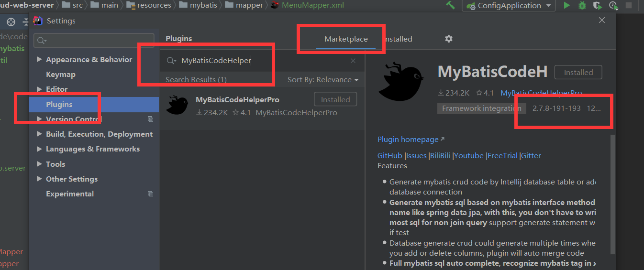Click the Run with Profiler icon
Image resolution: width=644 pixels, height=270 pixels.
click(613, 5)
